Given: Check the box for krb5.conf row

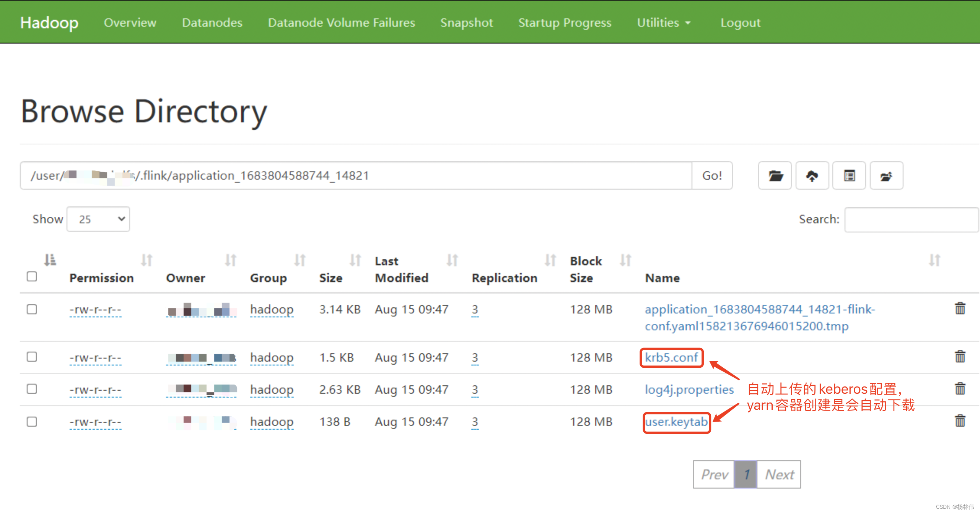Looking at the screenshot, I should click(32, 357).
